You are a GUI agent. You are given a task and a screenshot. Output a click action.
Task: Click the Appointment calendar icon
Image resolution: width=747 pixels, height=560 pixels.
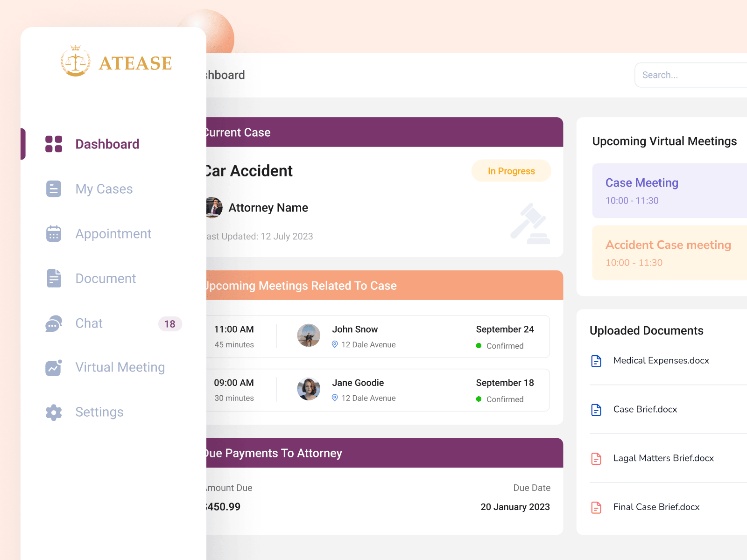[x=54, y=234]
